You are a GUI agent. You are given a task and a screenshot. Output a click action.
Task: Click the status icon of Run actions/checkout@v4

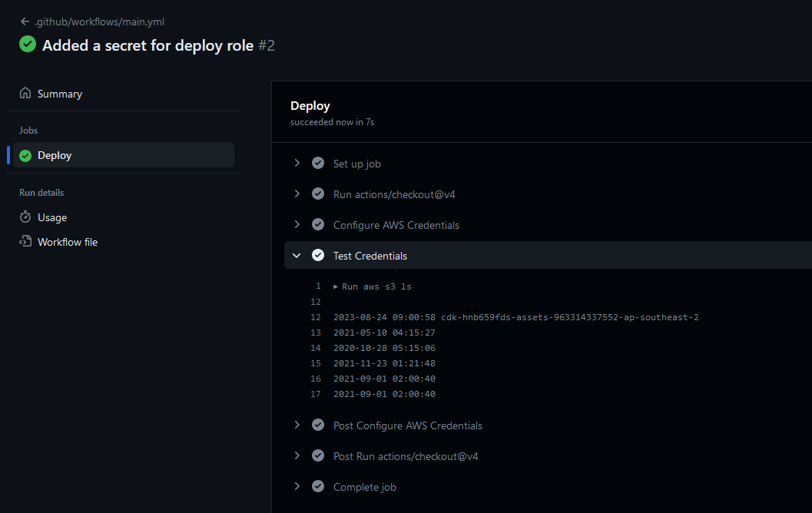coord(318,194)
